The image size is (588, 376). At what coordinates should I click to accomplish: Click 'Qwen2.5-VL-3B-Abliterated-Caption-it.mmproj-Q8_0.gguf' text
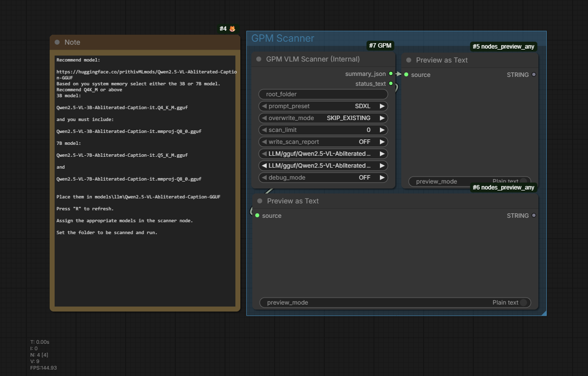129,131
